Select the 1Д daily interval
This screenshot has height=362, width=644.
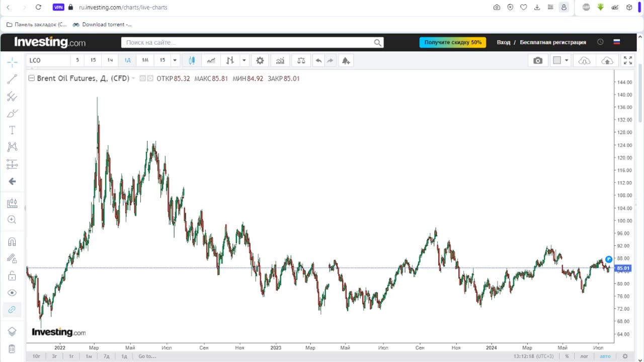click(128, 60)
